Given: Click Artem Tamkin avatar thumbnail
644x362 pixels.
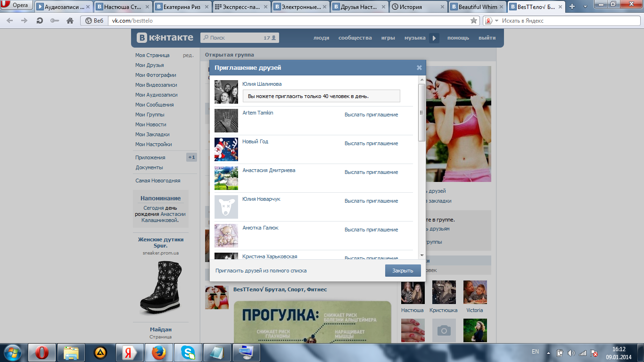Looking at the screenshot, I should pyautogui.click(x=226, y=121).
